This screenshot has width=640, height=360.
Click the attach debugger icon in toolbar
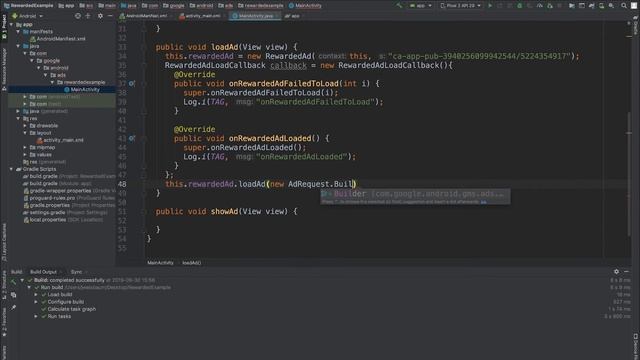(x=550, y=6)
